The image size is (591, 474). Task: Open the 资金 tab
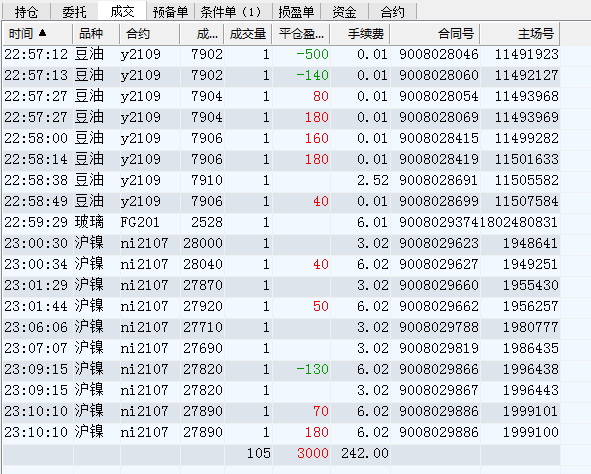(344, 11)
